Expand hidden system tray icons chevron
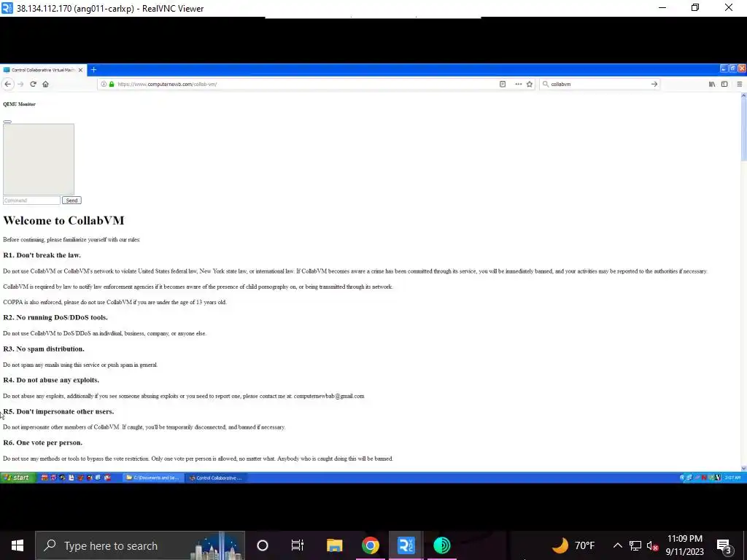747x560 pixels. tap(617, 545)
